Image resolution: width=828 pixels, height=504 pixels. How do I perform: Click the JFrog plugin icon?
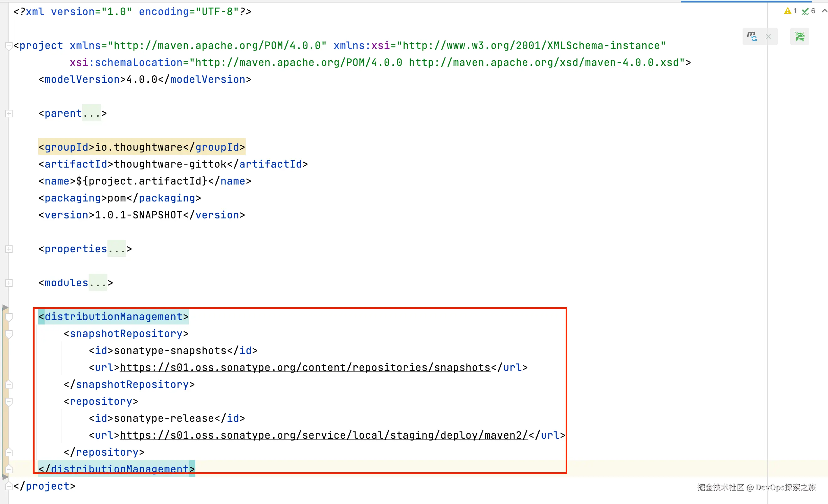[799, 36]
